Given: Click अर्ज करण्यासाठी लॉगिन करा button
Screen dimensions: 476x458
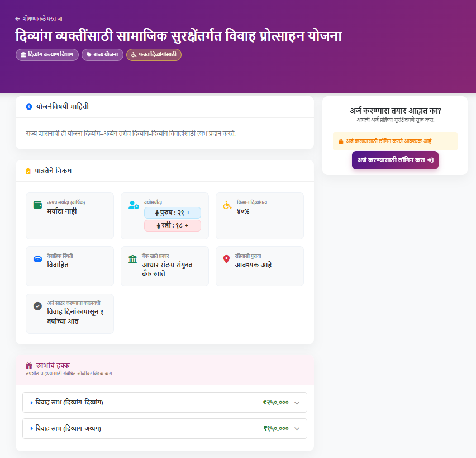Looking at the screenshot, I should (x=395, y=160).
